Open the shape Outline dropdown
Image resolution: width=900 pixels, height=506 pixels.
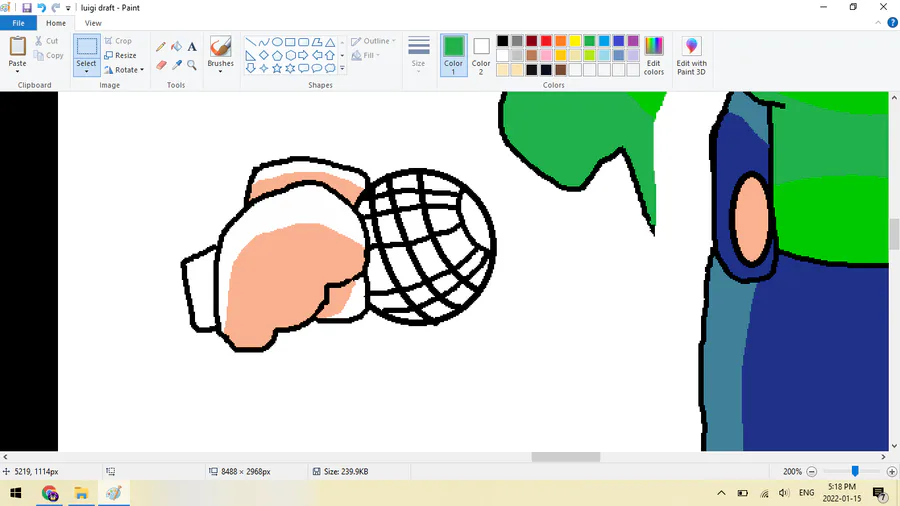pyautogui.click(x=373, y=41)
